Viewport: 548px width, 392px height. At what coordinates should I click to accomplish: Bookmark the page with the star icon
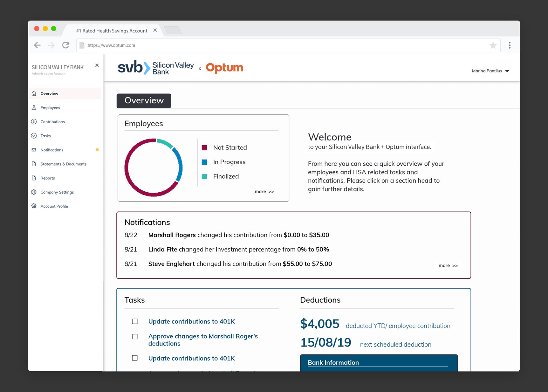click(x=493, y=45)
